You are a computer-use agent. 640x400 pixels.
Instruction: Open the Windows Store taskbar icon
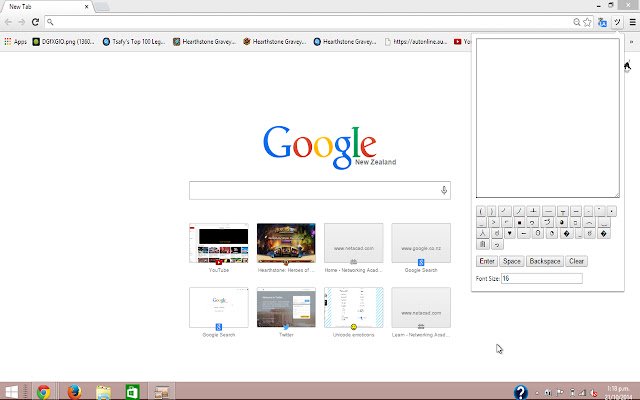coord(132,392)
